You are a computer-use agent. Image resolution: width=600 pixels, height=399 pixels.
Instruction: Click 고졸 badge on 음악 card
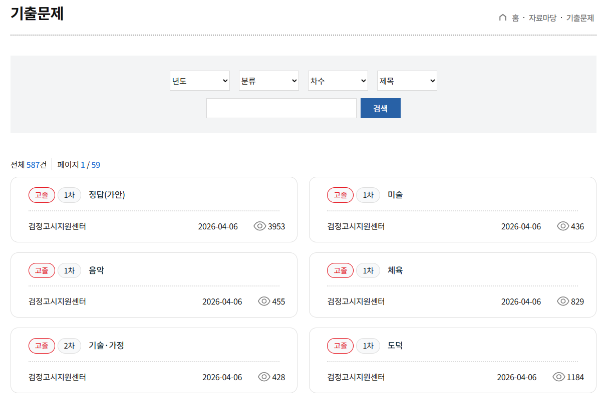[x=42, y=270]
